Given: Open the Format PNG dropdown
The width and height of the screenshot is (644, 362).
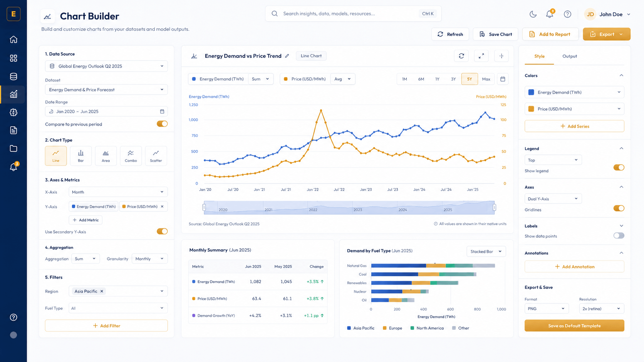Looking at the screenshot, I should [547, 309].
